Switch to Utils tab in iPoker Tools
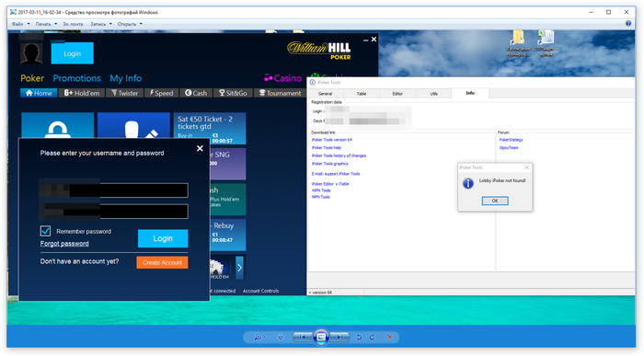 point(433,94)
